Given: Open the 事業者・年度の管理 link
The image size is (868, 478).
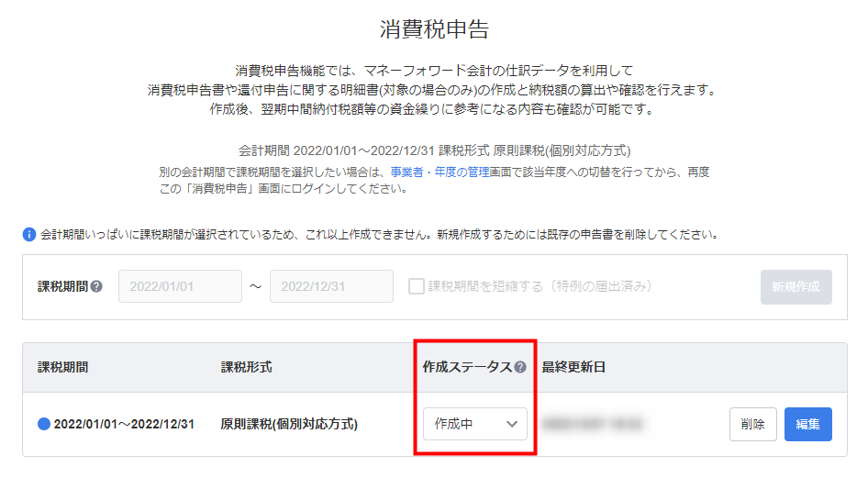Looking at the screenshot, I should click(x=440, y=172).
